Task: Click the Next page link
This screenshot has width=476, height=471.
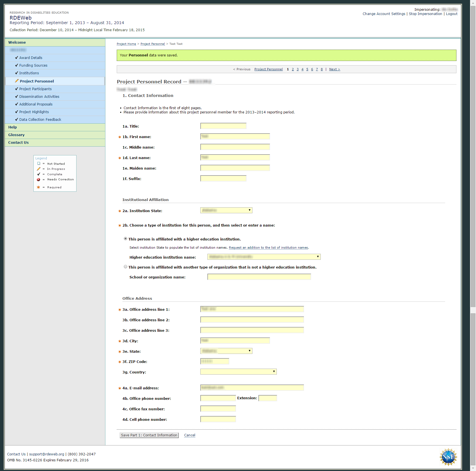Action: click(x=334, y=69)
